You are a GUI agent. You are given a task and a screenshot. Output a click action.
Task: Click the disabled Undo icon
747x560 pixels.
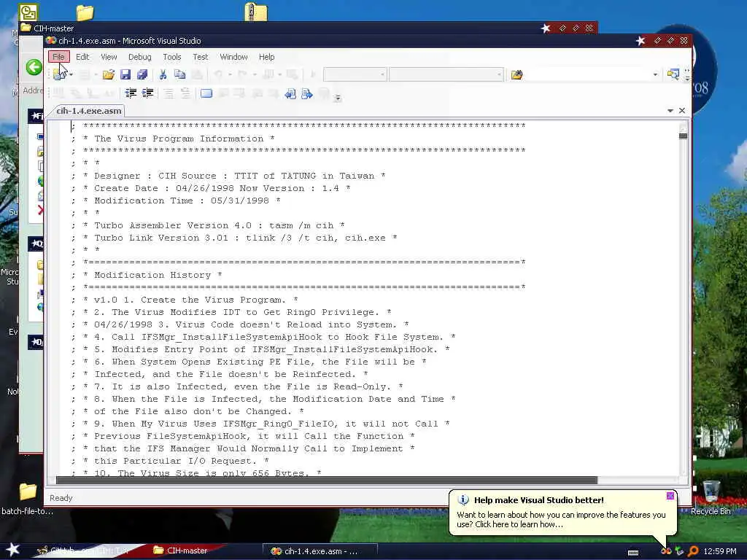click(x=219, y=74)
